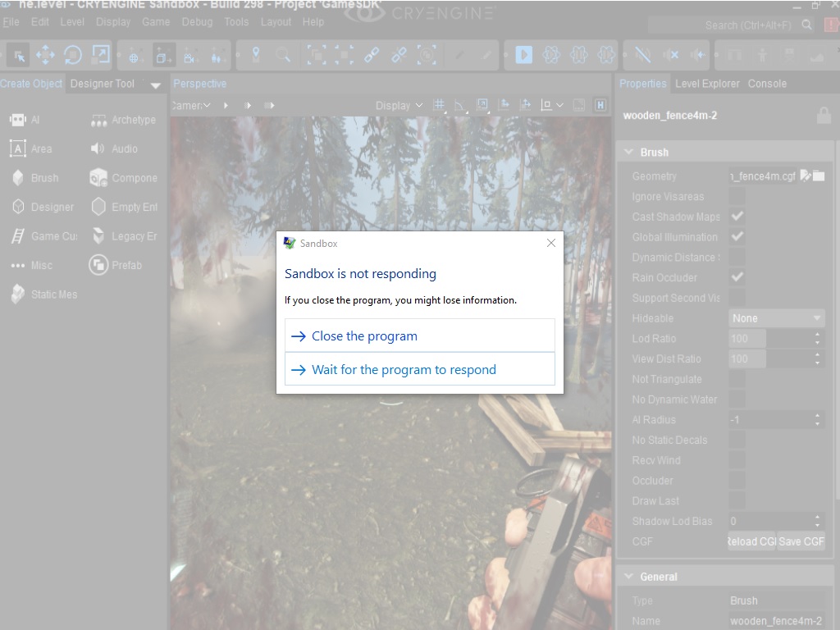840x630 pixels.
Task: Activate the Move tool with four arrows
Action: tap(45, 55)
